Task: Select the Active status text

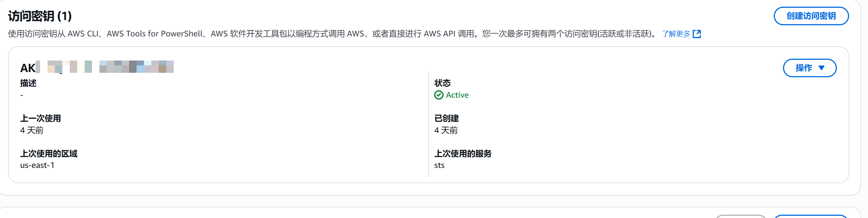Action: [x=457, y=95]
